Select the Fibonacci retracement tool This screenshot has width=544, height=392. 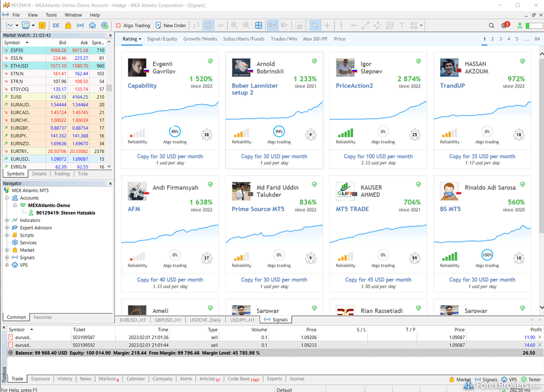(x=390, y=25)
